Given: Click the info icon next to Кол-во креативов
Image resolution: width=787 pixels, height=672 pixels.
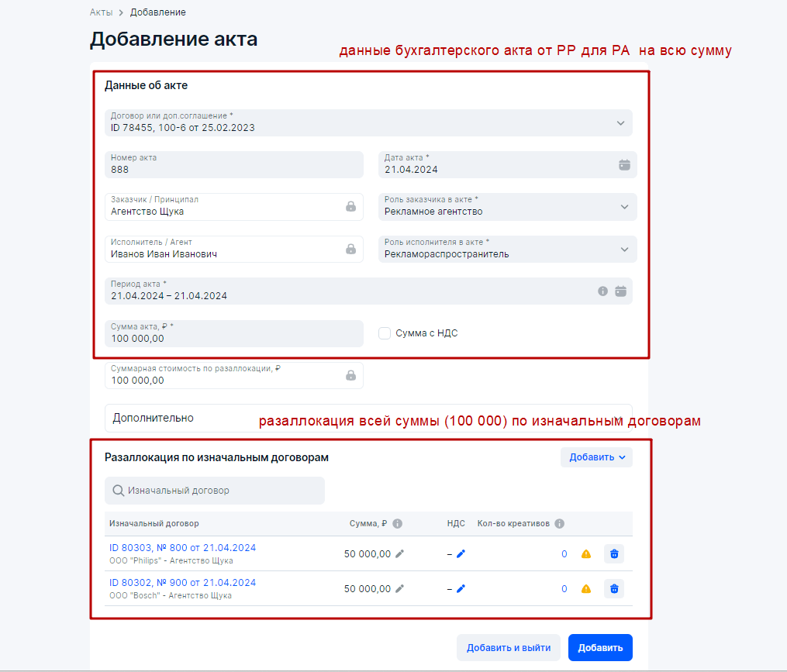Looking at the screenshot, I should click(x=559, y=523).
